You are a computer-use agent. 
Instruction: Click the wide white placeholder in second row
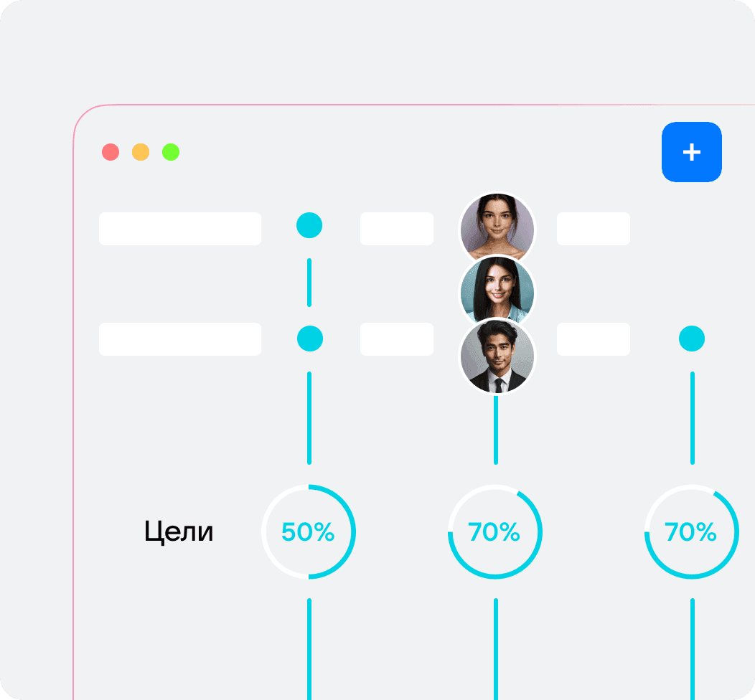coord(180,339)
